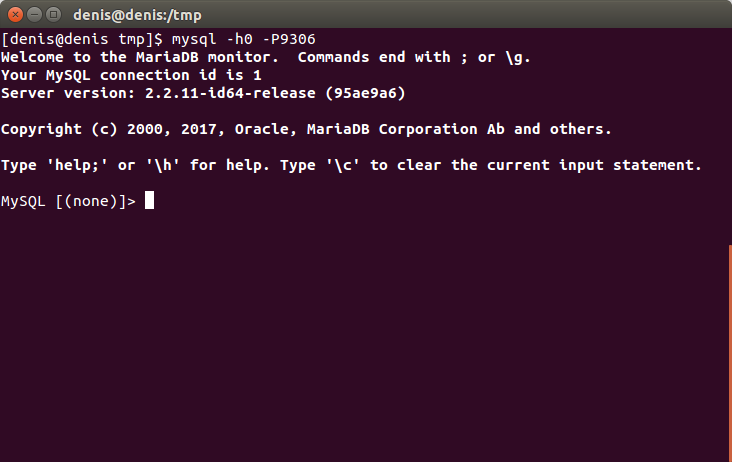
Task: Maximize the terminal window
Action: 54,14
